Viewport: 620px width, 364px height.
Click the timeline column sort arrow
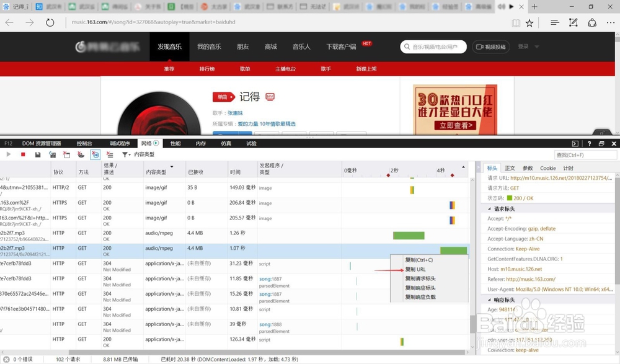click(463, 167)
